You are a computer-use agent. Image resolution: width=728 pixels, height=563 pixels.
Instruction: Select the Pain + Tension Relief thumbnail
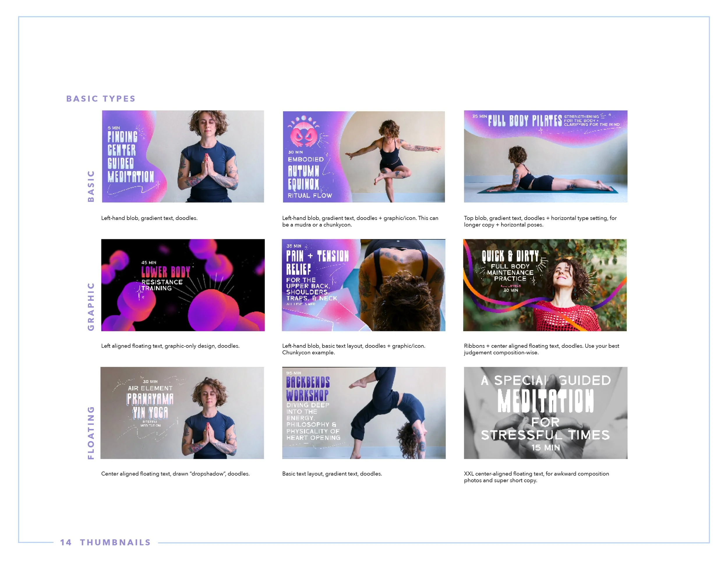coord(363,285)
